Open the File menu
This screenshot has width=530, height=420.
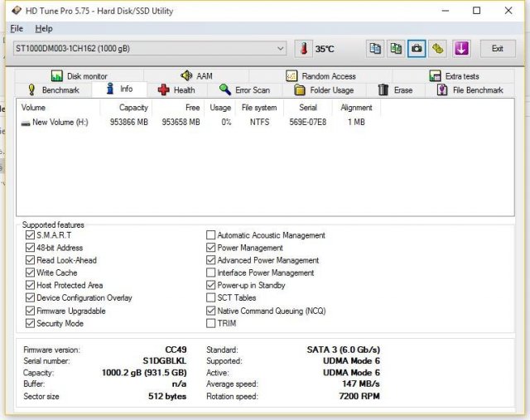click(17, 29)
